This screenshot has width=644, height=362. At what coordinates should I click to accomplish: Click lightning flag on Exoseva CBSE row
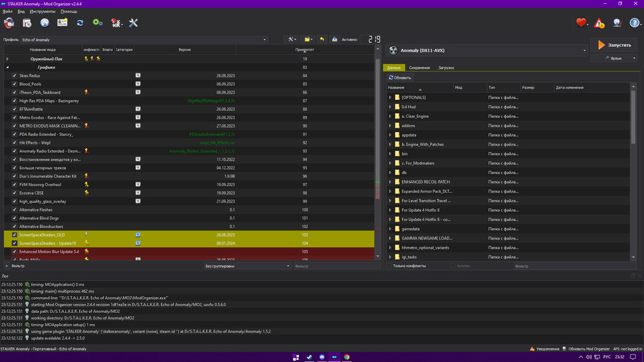86,193
